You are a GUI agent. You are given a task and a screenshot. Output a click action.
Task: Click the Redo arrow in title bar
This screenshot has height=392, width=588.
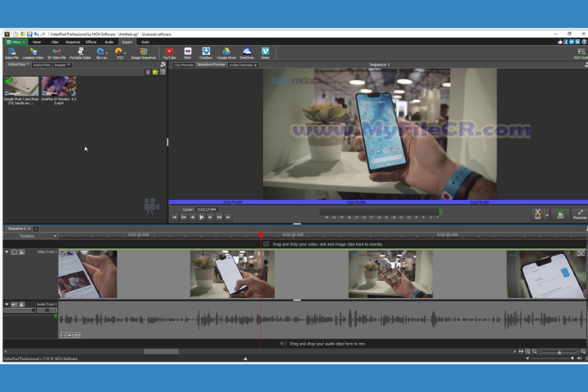[43, 34]
